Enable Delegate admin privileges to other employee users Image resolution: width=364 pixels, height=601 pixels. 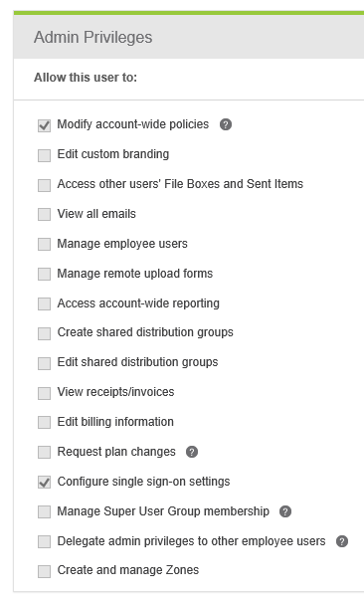point(44,541)
